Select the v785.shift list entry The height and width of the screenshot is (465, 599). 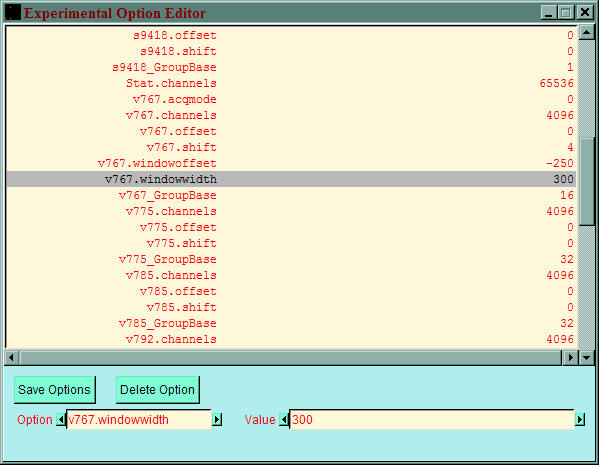[291, 307]
